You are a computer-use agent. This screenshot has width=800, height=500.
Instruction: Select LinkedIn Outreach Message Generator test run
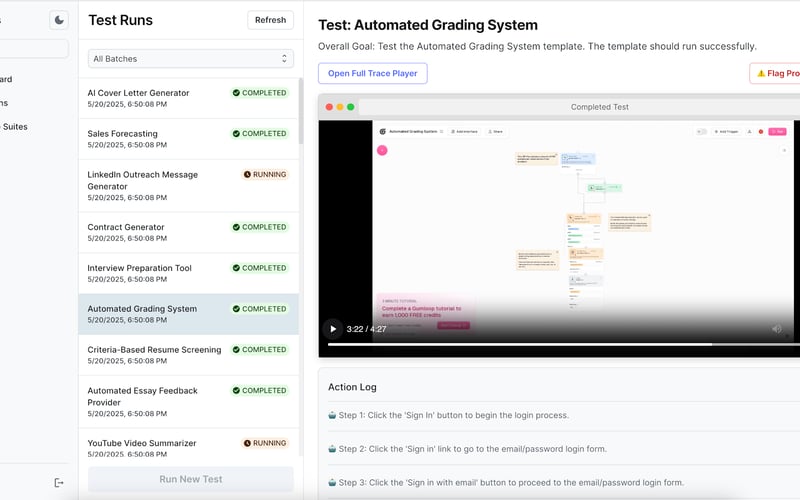point(189,186)
